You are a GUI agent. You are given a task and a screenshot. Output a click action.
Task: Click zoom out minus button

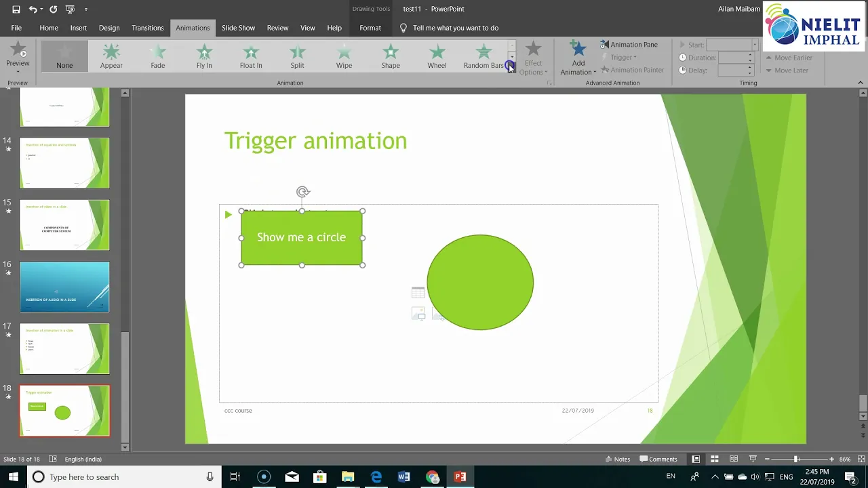point(767,460)
